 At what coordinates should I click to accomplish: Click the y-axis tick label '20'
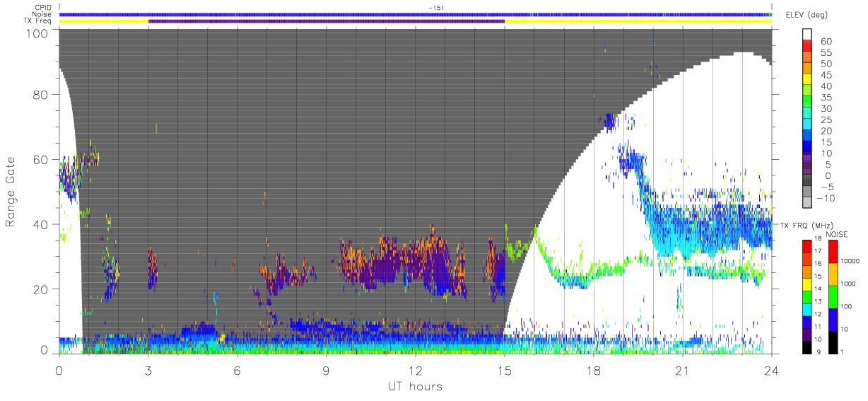[42, 289]
